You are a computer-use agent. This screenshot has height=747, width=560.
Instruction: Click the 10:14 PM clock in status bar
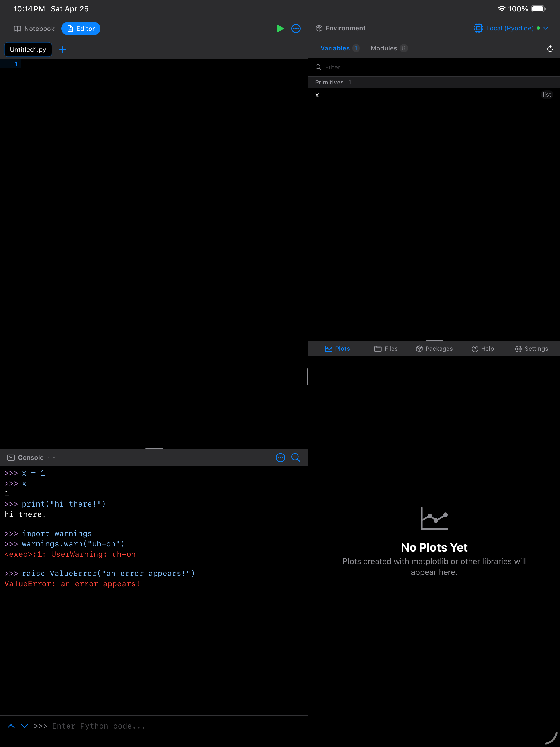(29, 9)
